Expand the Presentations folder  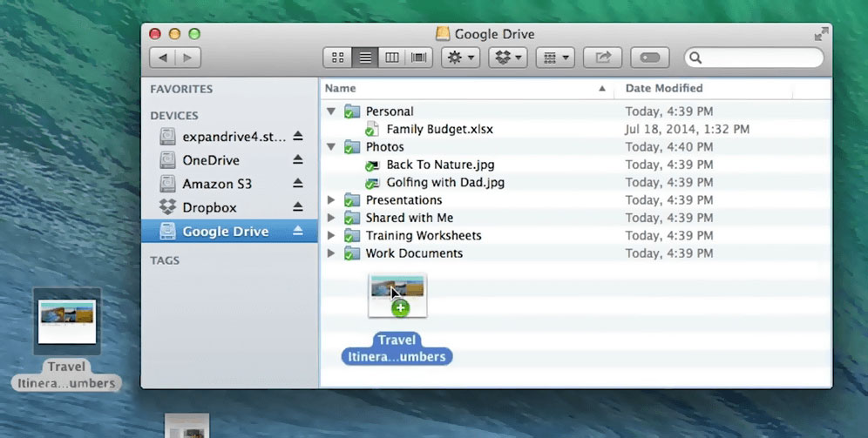(x=331, y=200)
